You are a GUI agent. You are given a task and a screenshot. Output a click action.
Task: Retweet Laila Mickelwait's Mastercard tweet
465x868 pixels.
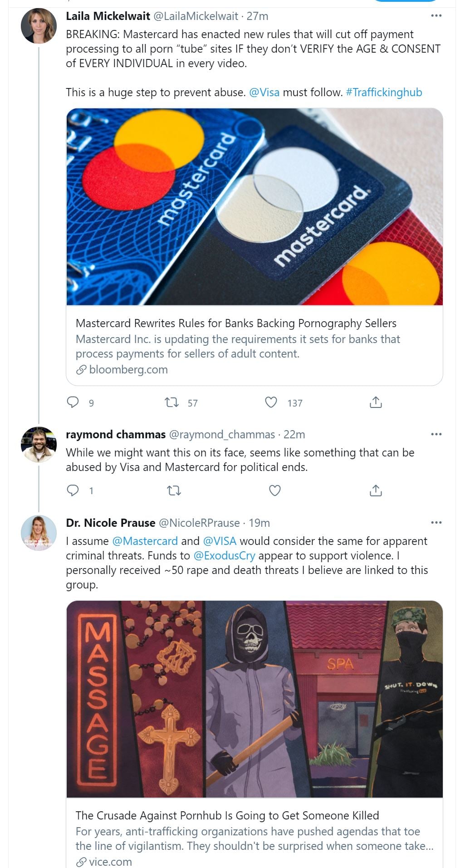click(x=171, y=402)
